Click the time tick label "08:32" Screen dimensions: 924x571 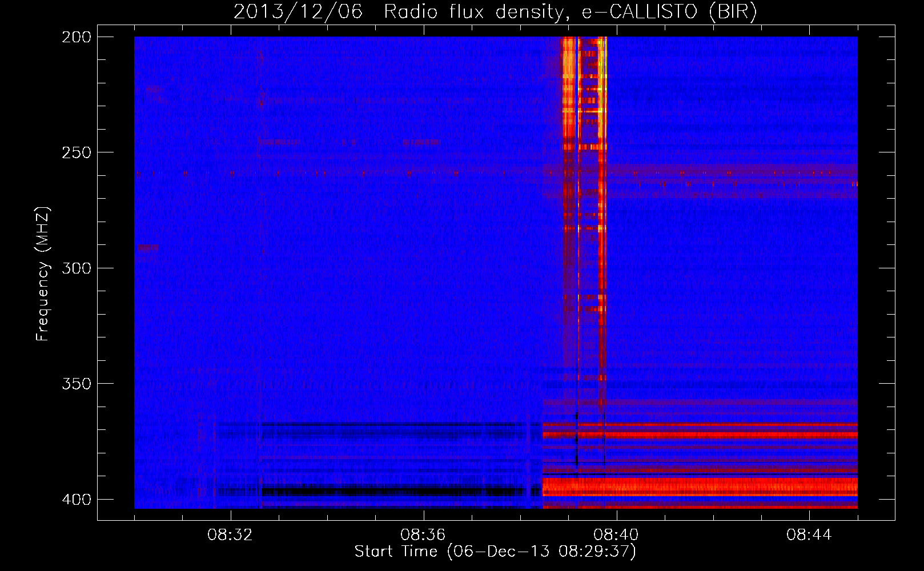(230, 535)
